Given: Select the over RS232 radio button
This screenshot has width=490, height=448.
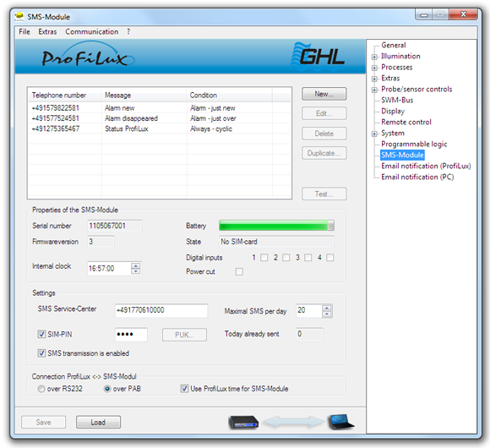Looking at the screenshot, I should point(41,389).
